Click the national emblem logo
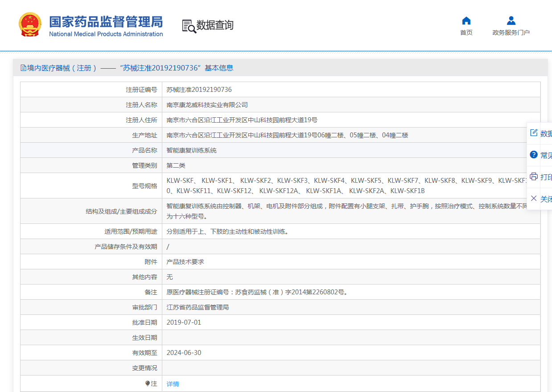 click(x=30, y=25)
